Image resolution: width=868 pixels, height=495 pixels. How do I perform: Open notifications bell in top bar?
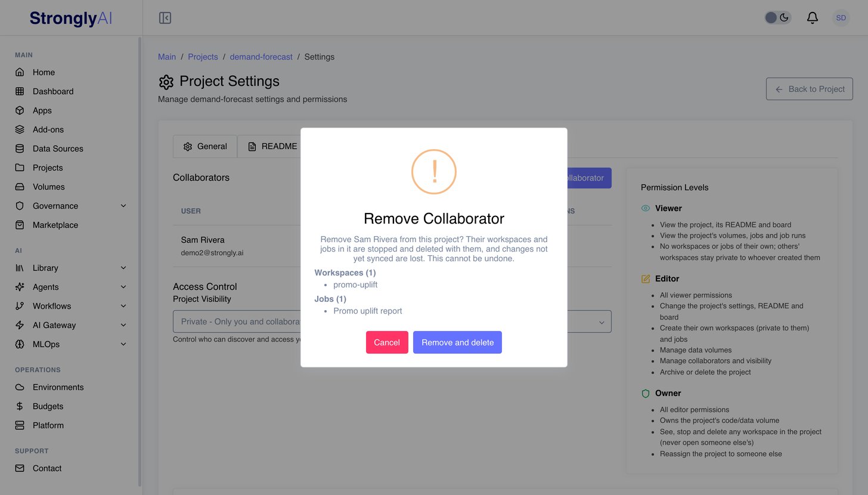[x=813, y=18]
